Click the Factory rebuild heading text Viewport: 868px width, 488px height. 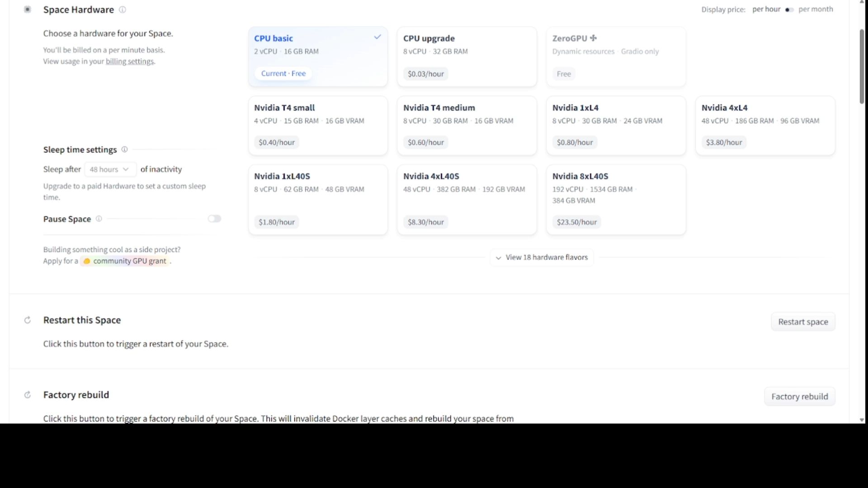point(76,395)
